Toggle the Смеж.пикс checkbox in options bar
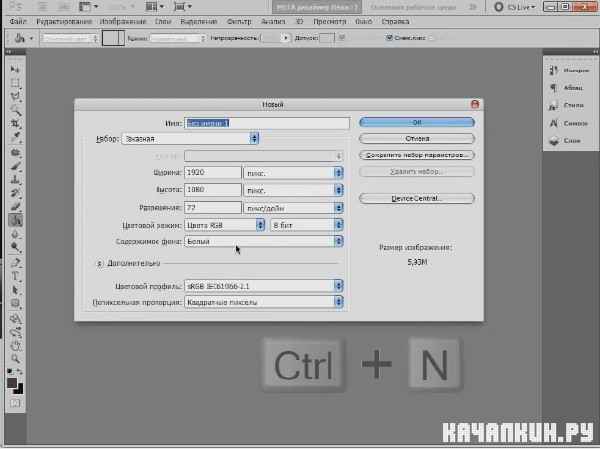The height and width of the screenshot is (449, 600). coord(389,38)
